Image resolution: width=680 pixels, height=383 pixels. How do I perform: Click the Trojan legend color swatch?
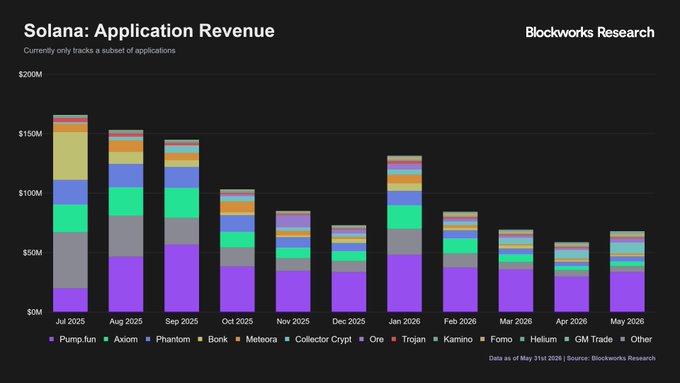(x=394, y=339)
